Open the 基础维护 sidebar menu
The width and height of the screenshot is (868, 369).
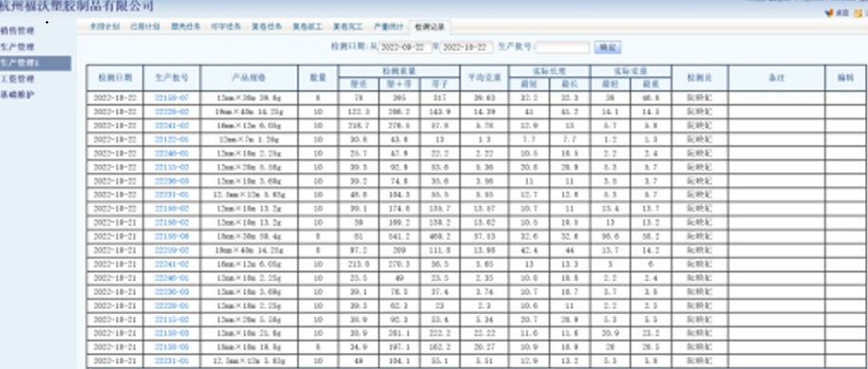[17, 95]
